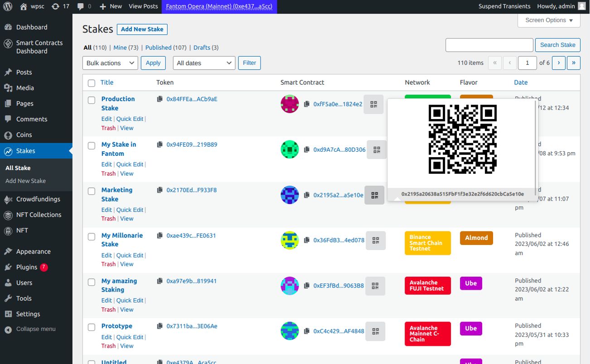The height and width of the screenshot is (364, 590).
Task: Open the Bulk actions dropdown
Action: coord(110,63)
